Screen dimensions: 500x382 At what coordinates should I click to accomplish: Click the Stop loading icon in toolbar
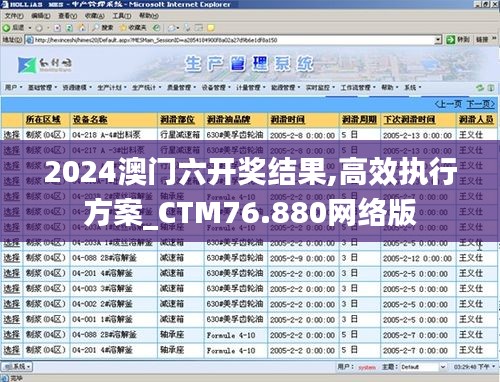[57, 28]
